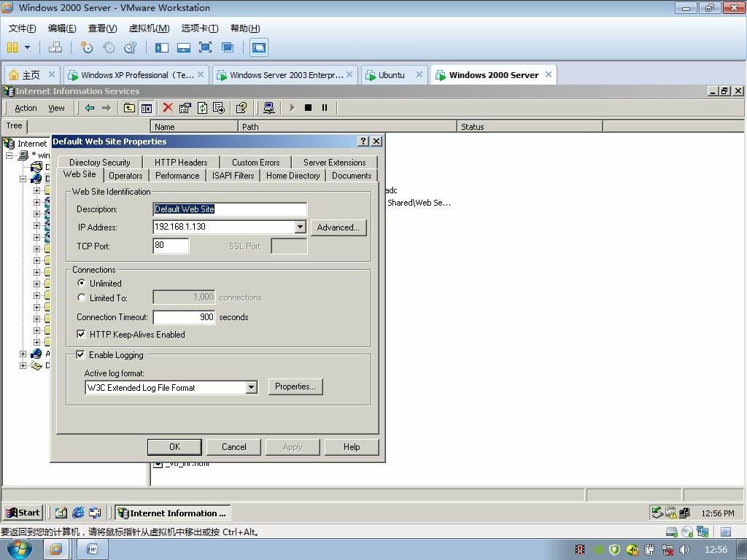Viewport: 747px width, 560px height.
Task: Switch to HTTP Headers tab
Action: [x=181, y=163]
